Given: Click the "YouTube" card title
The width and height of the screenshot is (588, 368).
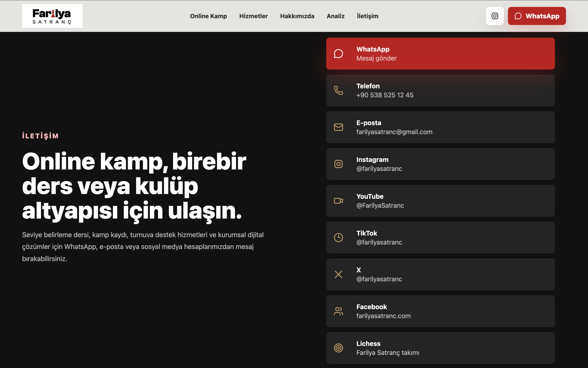Looking at the screenshot, I should pyautogui.click(x=370, y=196).
